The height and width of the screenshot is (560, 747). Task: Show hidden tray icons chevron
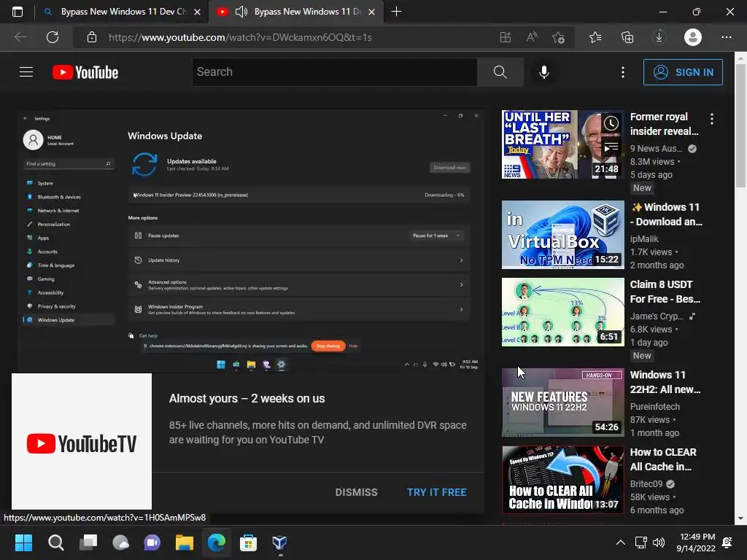tap(620, 542)
